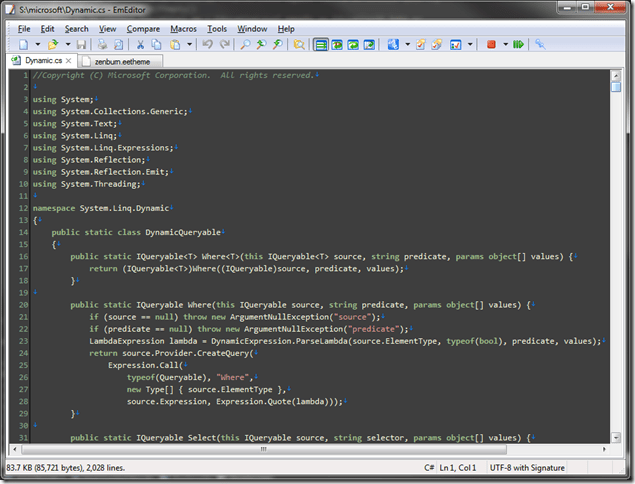Click the New file icon
The width and height of the screenshot is (635, 484).
23,45
